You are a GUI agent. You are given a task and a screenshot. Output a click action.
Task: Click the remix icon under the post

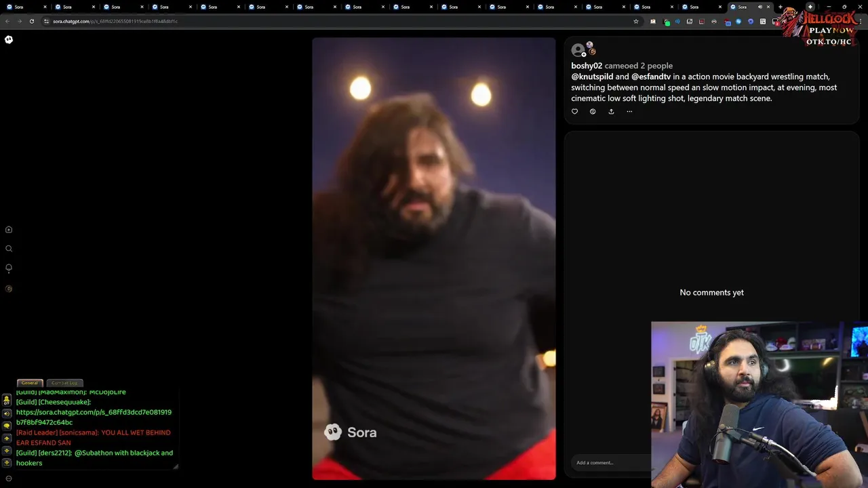point(593,112)
